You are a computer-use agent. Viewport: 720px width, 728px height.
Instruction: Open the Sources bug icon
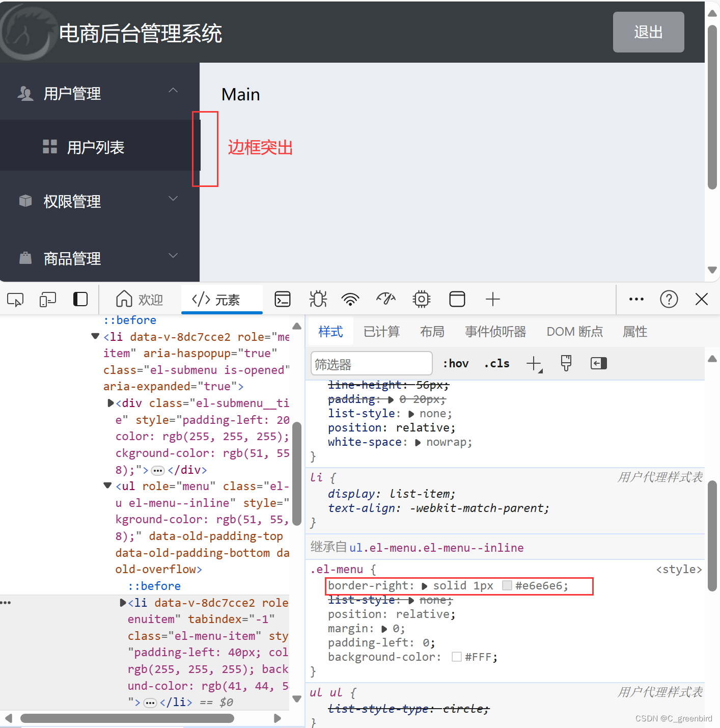pyautogui.click(x=318, y=299)
